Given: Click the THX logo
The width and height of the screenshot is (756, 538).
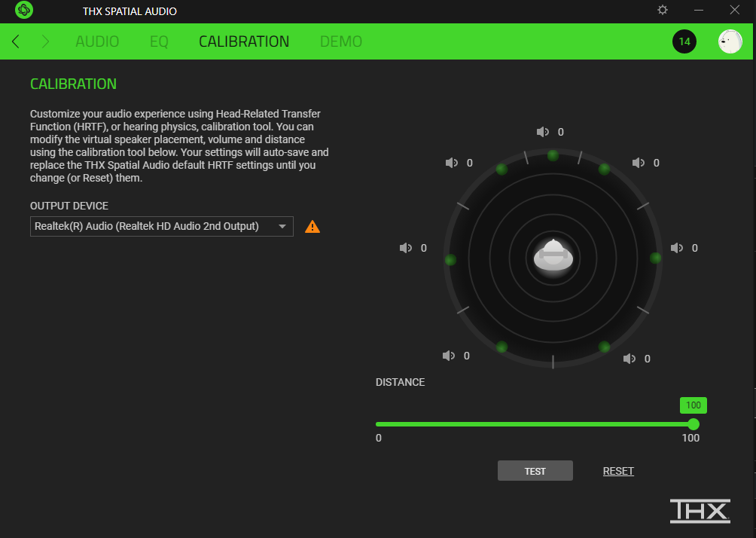Looking at the screenshot, I should [x=700, y=511].
